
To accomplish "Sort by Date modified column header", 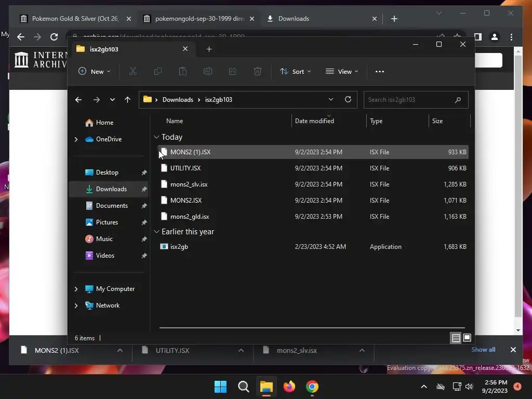I will tap(314, 121).
